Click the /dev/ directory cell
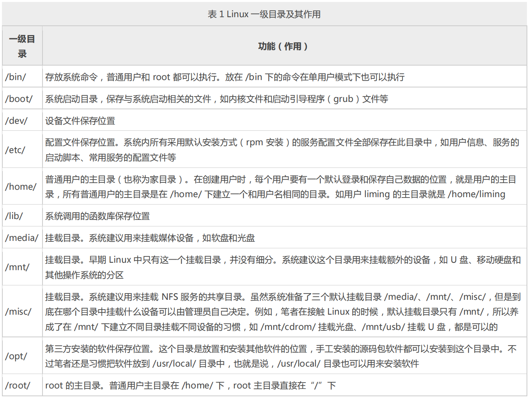This screenshot has height=399, width=532. click(x=22, y=120)
